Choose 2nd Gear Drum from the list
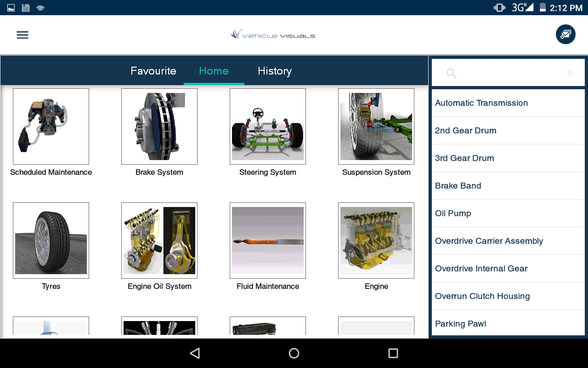 (508, 131)
